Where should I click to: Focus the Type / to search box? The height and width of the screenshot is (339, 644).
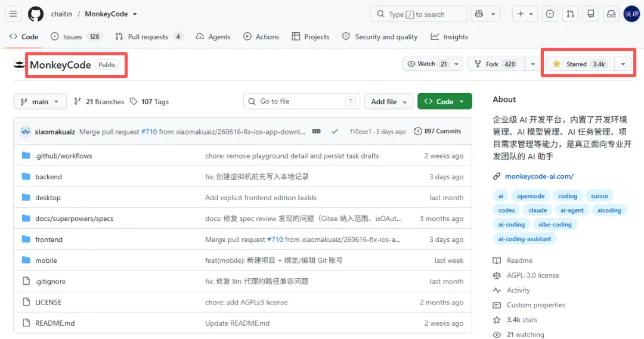point(419,14)
